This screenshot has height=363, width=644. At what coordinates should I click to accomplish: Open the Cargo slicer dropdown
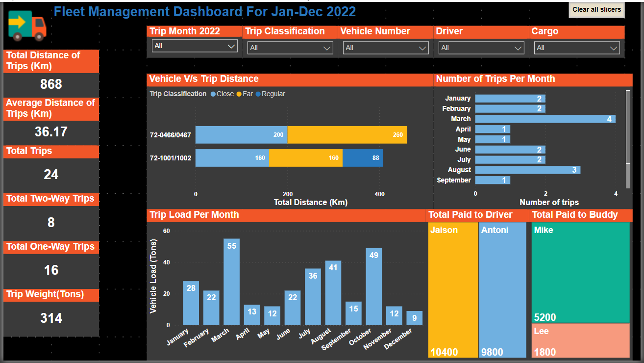point(577,48)
